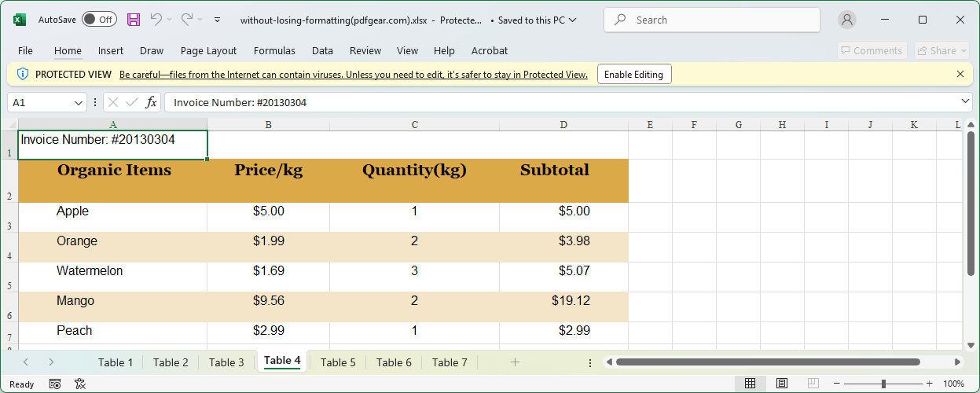Switch to the Table 1 sheet tab
The image size is (980, 393).
tap(116, 362)
